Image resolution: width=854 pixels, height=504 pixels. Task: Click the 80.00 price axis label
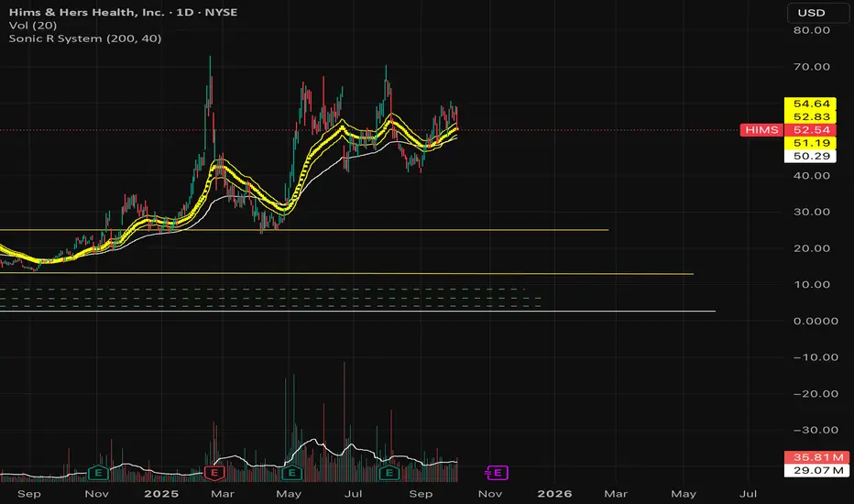click(x=812, y=30)
